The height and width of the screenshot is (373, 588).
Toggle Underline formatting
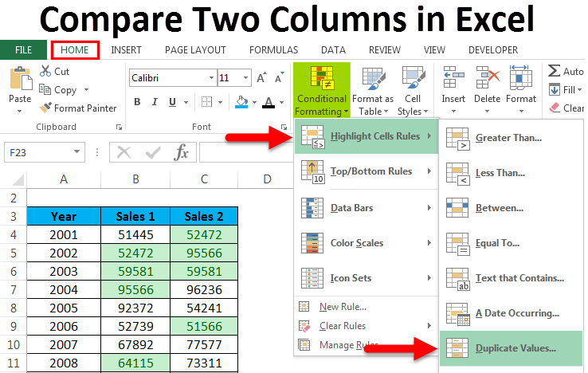[172, 102]
